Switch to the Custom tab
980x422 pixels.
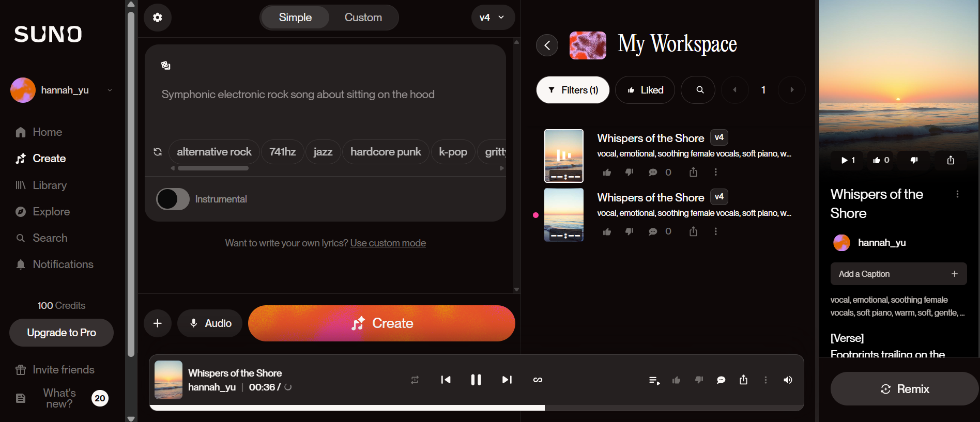point(363,18)
